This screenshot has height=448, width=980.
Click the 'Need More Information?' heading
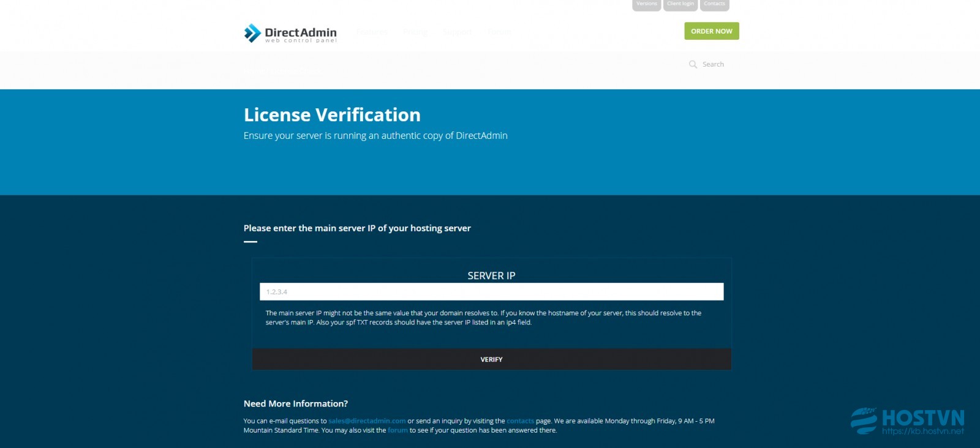pyautogui.click(x=296, y=404)
